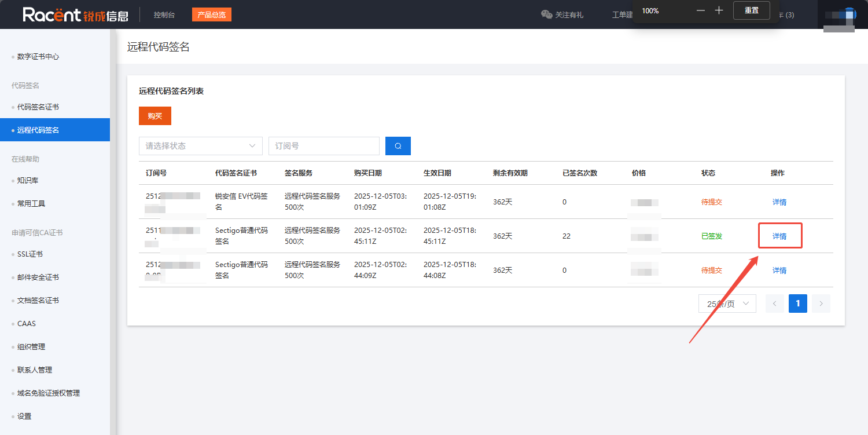The height and width of the screenshot is (435, 868).
Task: Click the Racent 锐成信息 logo
Action: (x=75, y=14)
